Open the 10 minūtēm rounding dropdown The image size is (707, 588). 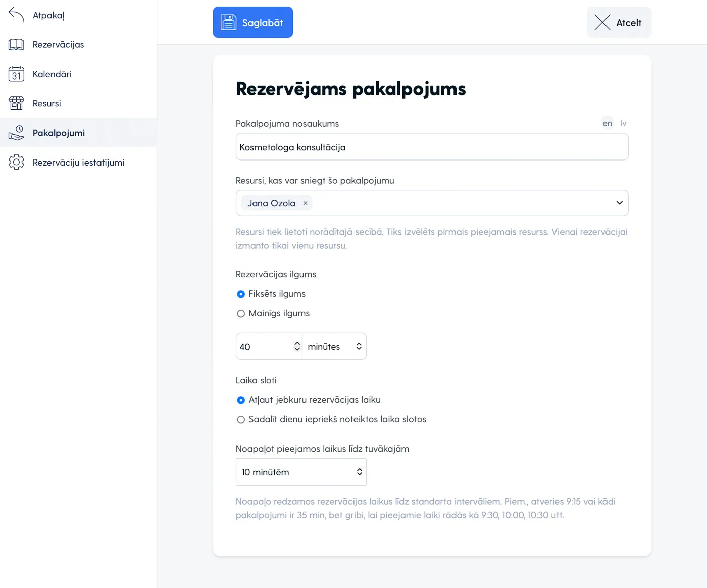(301, 472)
